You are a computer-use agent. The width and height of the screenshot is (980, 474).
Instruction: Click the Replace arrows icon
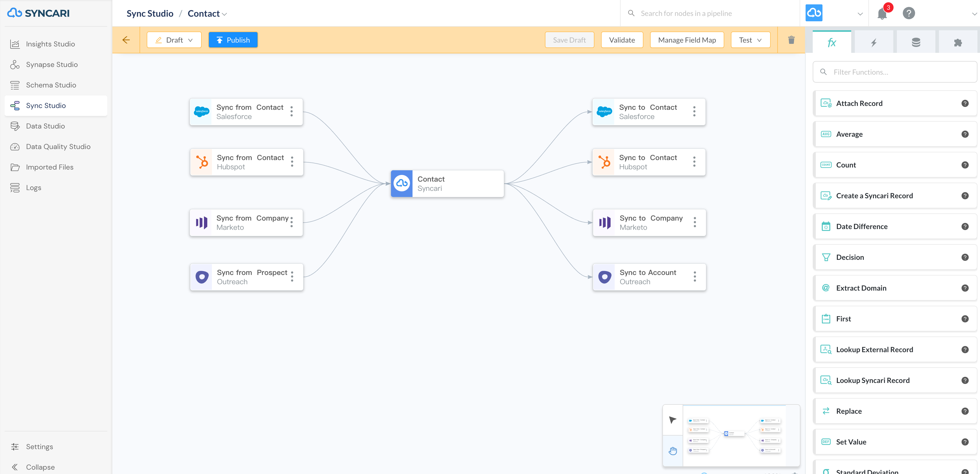tap(826, 411)
